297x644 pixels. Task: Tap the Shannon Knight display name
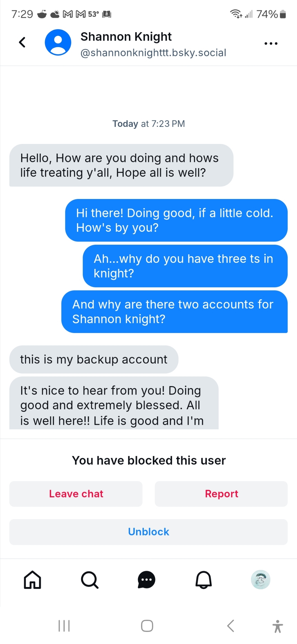coord(126,37)
